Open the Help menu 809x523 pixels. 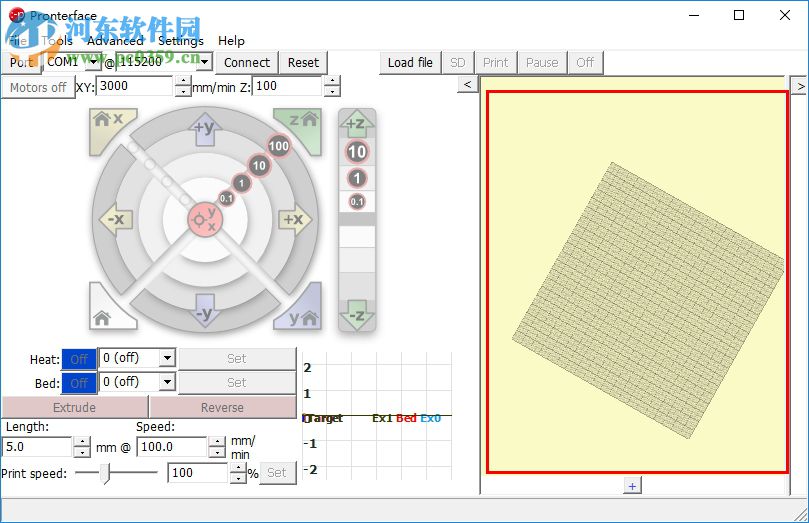pyautogui.click(x=231, y=41)
